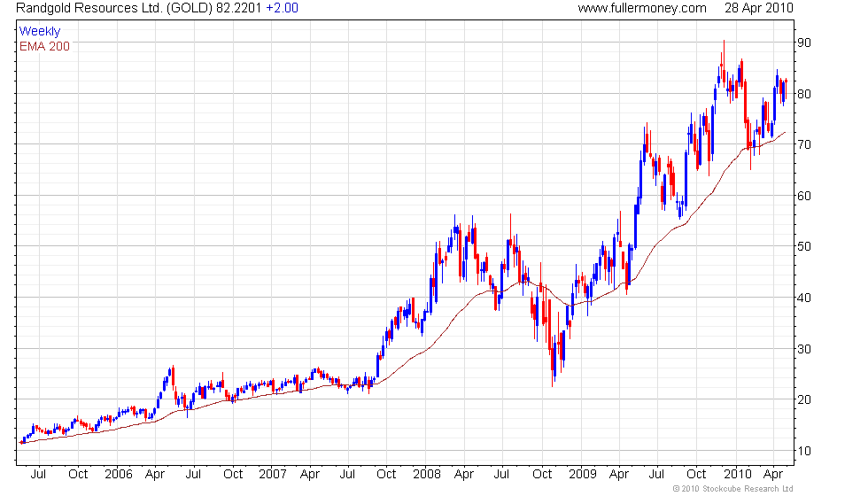This screenshot has height=496, width=868.
Task: Click the 20 price axis label
Action: [x=804, y=399]
